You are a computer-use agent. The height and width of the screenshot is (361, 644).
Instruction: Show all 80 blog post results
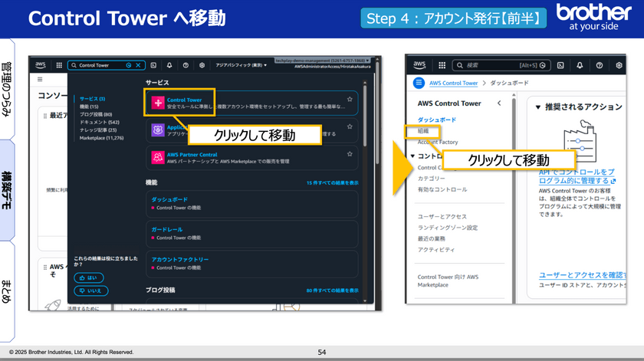(332, 290)
